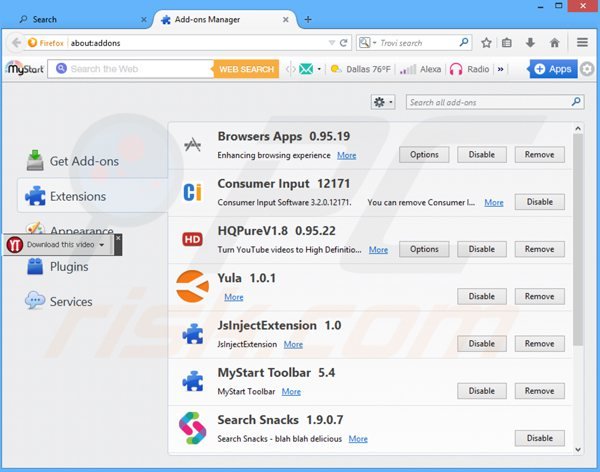Click the back navigation arrow
600x472 pixels.
pyautogui.click(x=16, y=42)
